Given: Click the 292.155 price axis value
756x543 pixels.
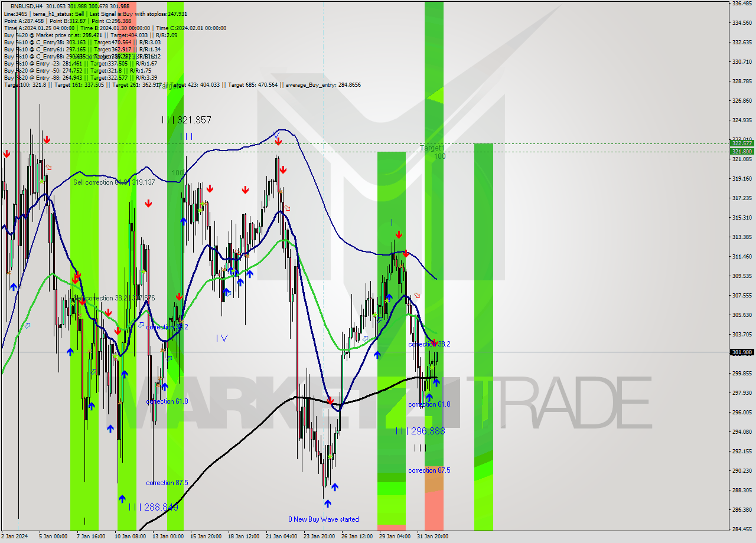Looking at the screenshot, I should (742, 452).
